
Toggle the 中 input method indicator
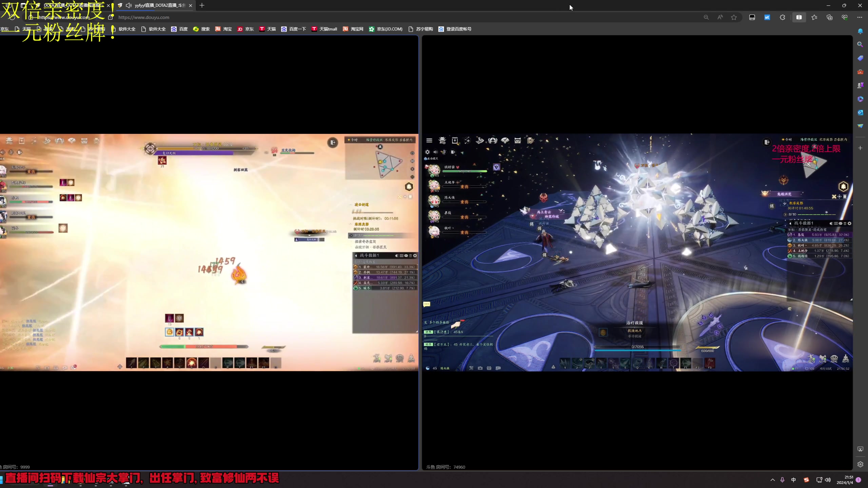click(793, 480)
